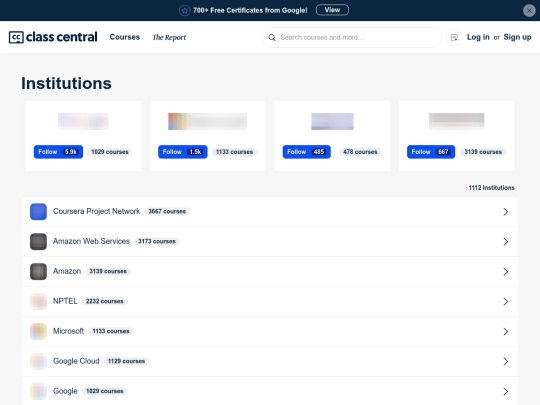Screen dimensions: 540x405
Task: Open the bookmark list icon beside Log in
Action: pos(454,37)
